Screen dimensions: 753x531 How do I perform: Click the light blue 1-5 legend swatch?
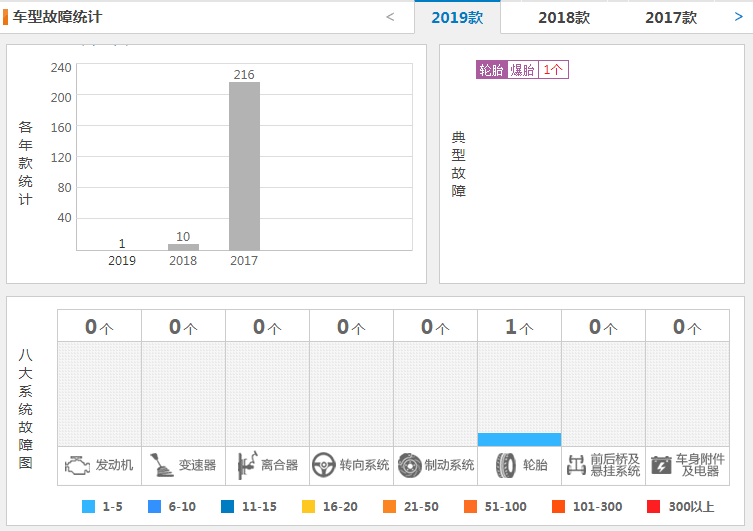(89, 507)
